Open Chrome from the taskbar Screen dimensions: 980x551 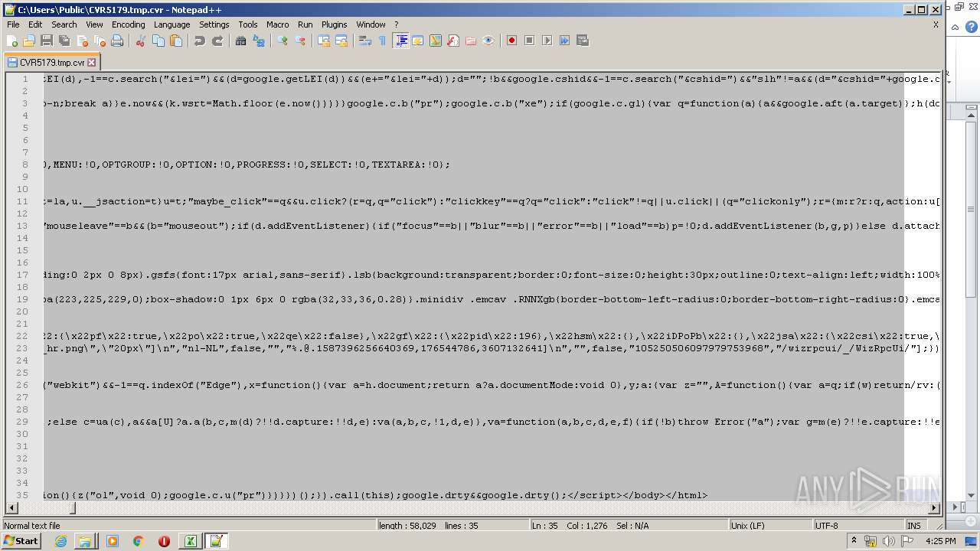tap(138, 541)
